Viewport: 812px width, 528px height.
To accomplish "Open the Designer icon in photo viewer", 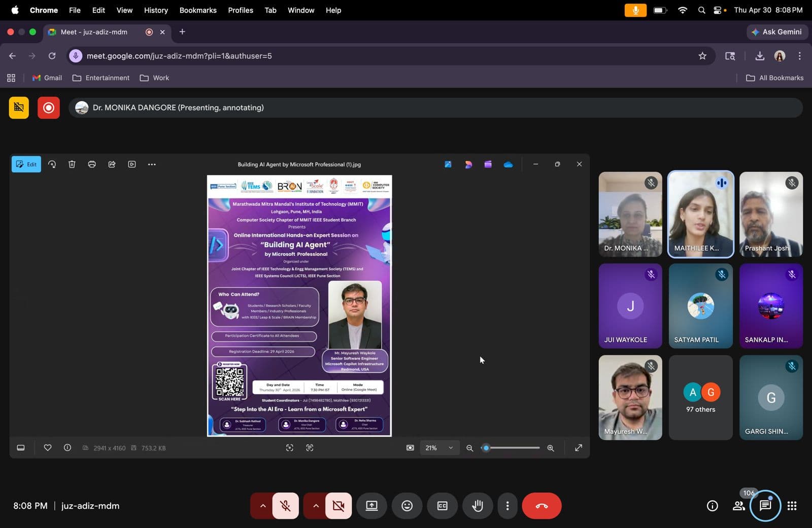I will coord(468,164).
